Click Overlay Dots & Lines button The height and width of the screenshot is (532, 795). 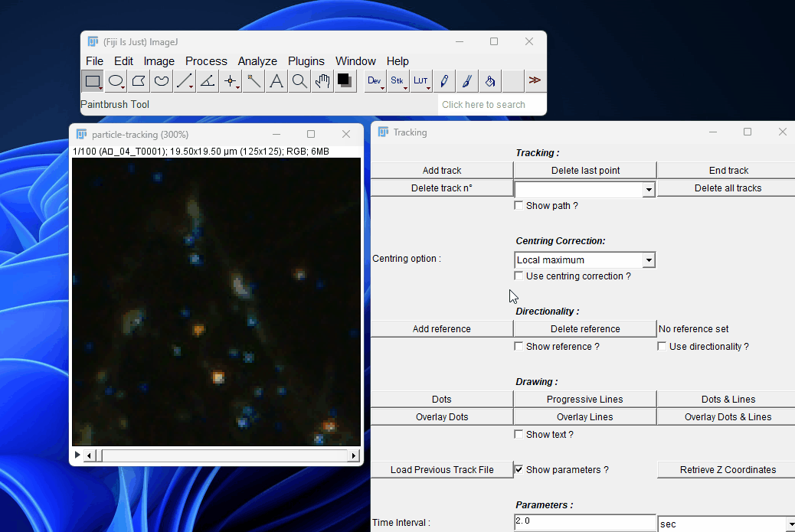tap(728, 417)
